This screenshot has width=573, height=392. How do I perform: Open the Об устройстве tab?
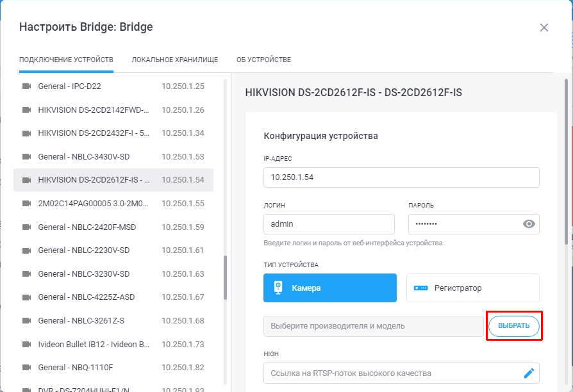(x=264, y=60)
